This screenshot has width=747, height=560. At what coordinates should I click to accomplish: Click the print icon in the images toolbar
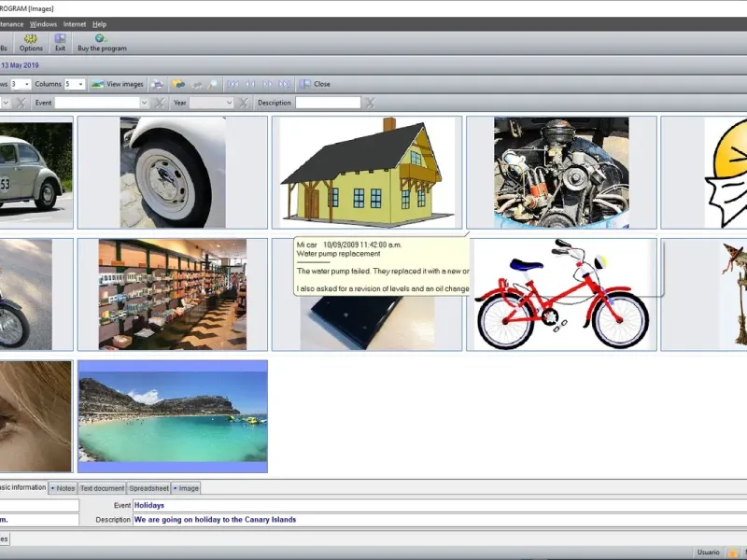157,84
